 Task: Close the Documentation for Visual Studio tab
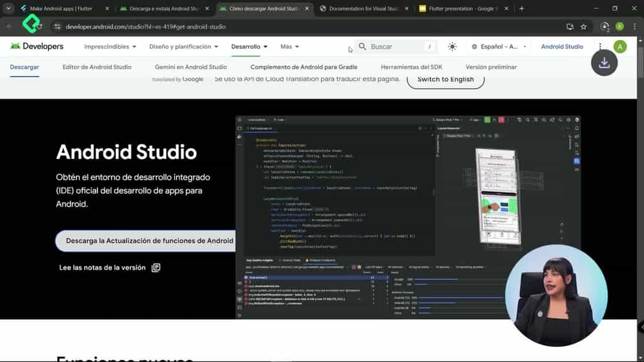pyautogui.click(x=407, y=8)
